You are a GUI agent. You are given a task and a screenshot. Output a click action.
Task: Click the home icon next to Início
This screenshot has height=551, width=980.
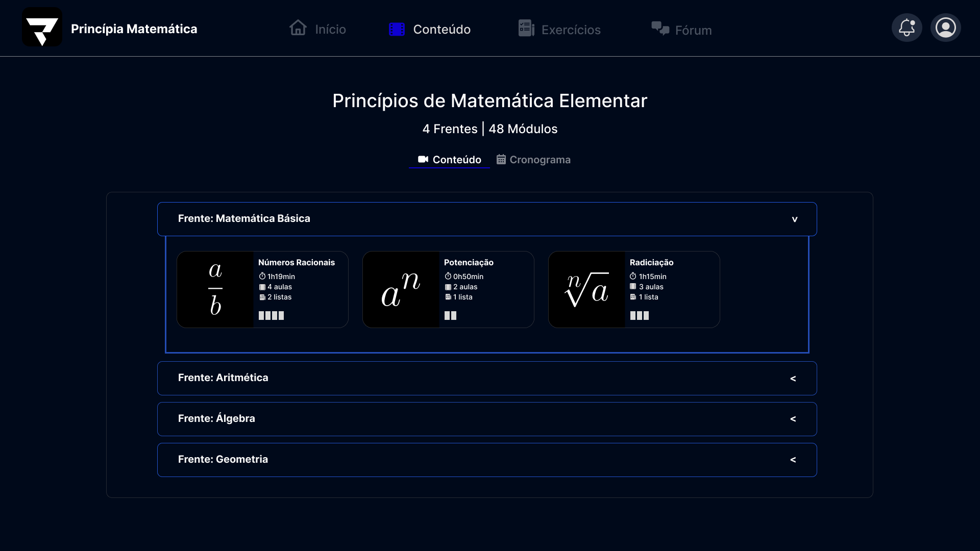[x=298, y=28]
